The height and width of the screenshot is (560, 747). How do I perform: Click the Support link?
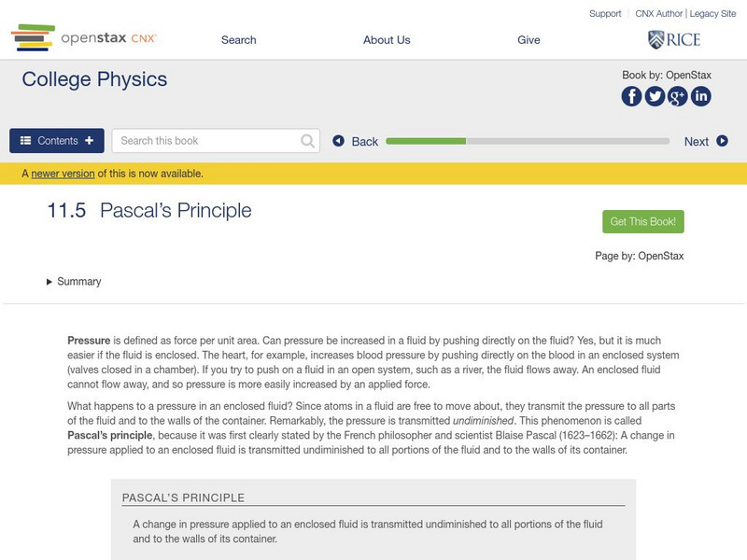click(x=605, y=14)
